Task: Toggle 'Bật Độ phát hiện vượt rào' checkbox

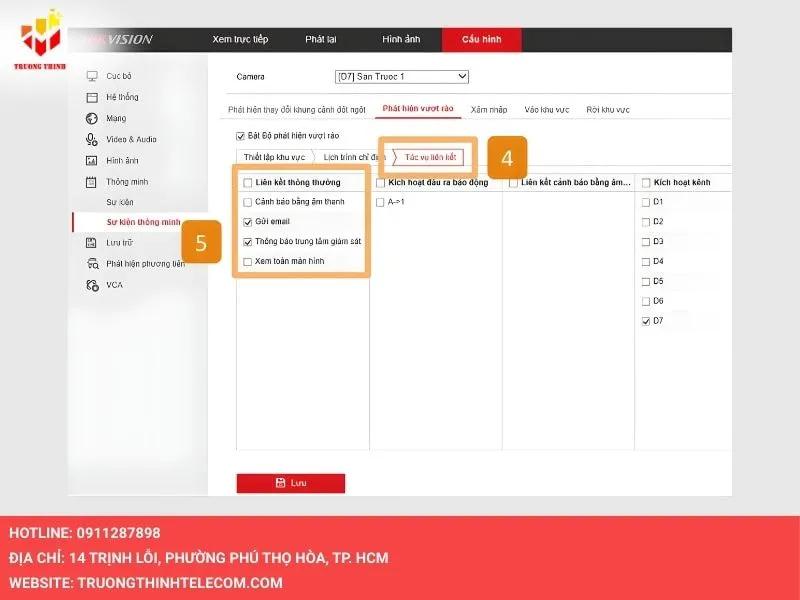Action: point(241,134)
